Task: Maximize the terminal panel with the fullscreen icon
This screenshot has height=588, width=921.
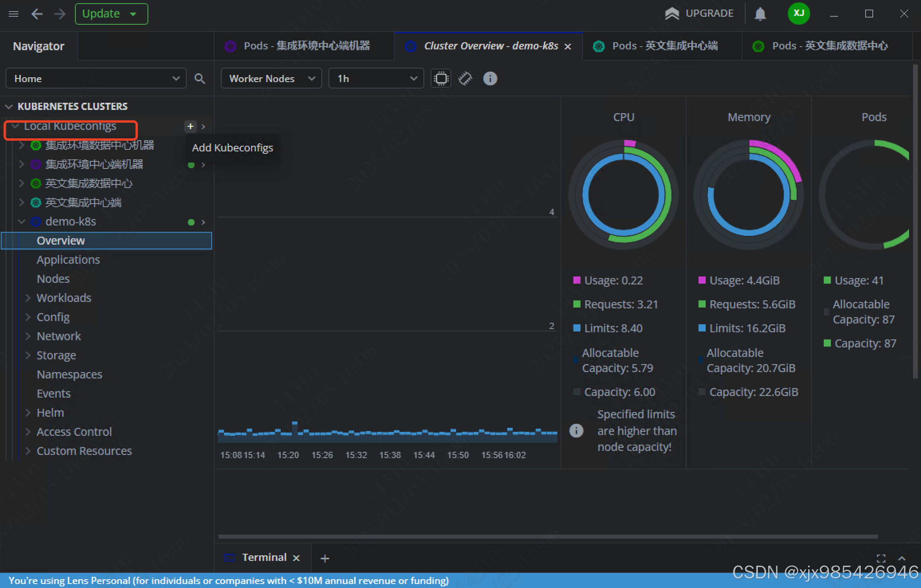Action: 881,558
